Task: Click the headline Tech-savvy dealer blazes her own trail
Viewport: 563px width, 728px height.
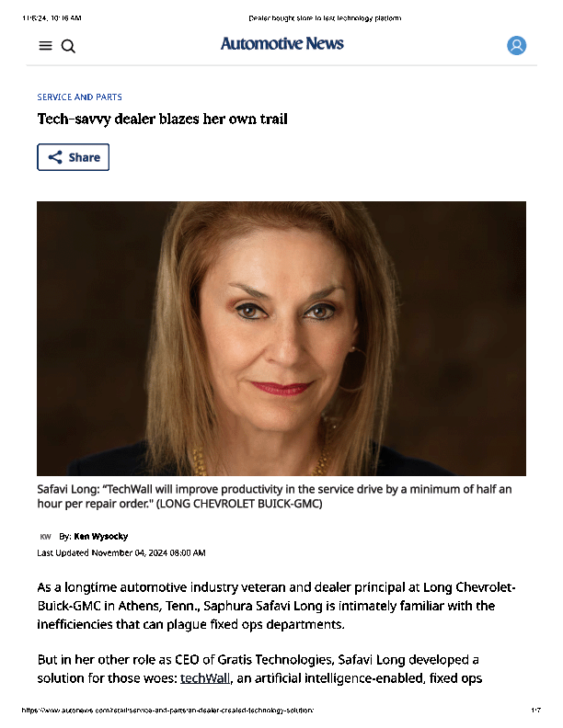Action: click(163, 119)
